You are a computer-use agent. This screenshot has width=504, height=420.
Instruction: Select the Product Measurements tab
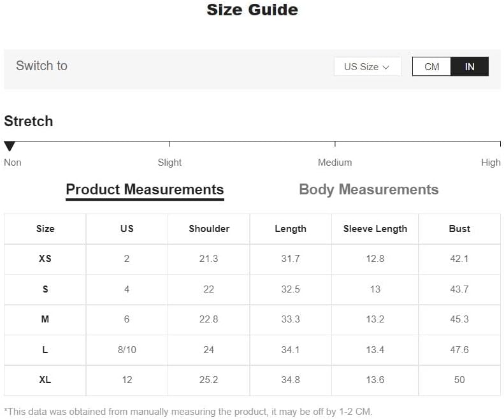point(145,189)
